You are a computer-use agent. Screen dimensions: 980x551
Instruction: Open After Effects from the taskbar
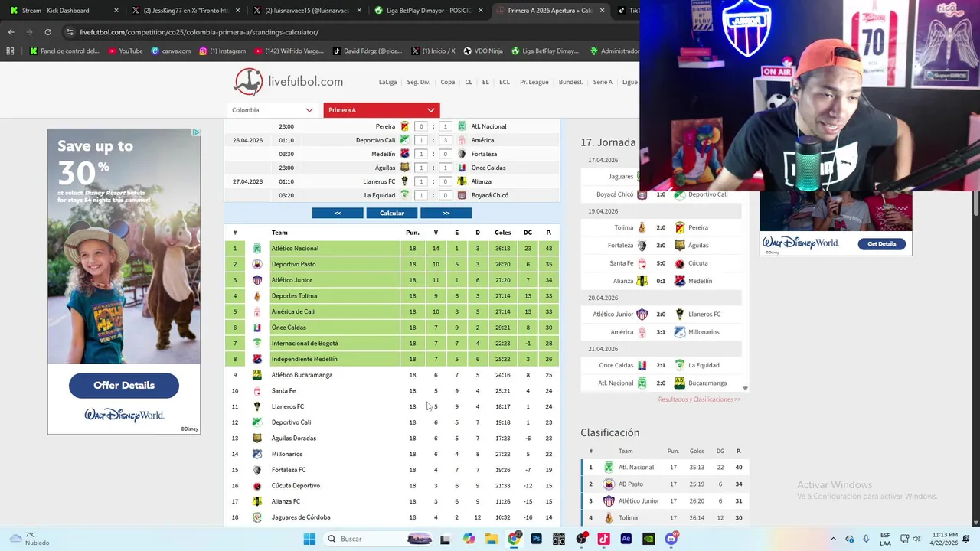626,539
